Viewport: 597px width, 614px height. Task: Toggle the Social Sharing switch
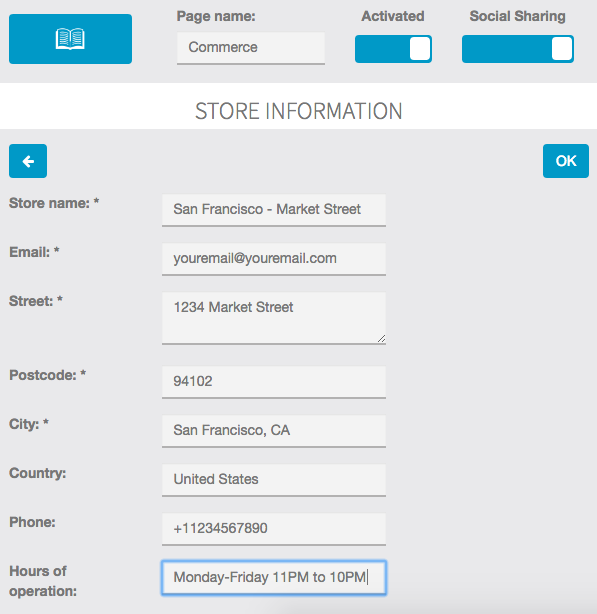click(x=518, y=49)
